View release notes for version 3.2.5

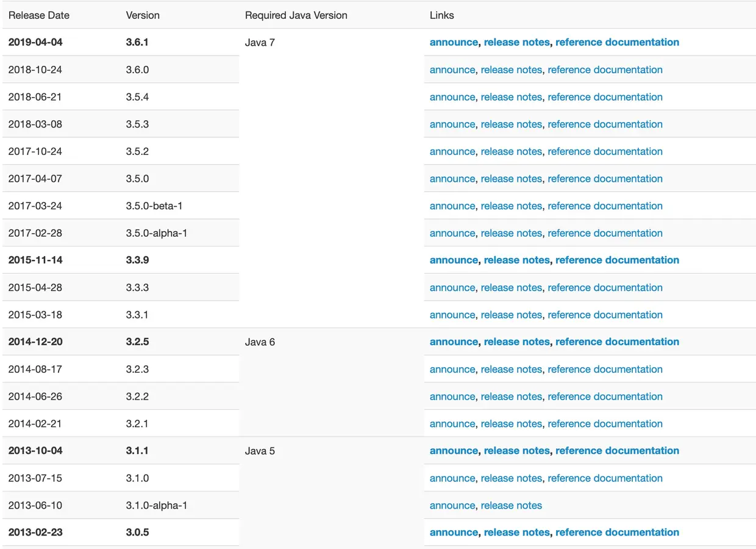517,342
